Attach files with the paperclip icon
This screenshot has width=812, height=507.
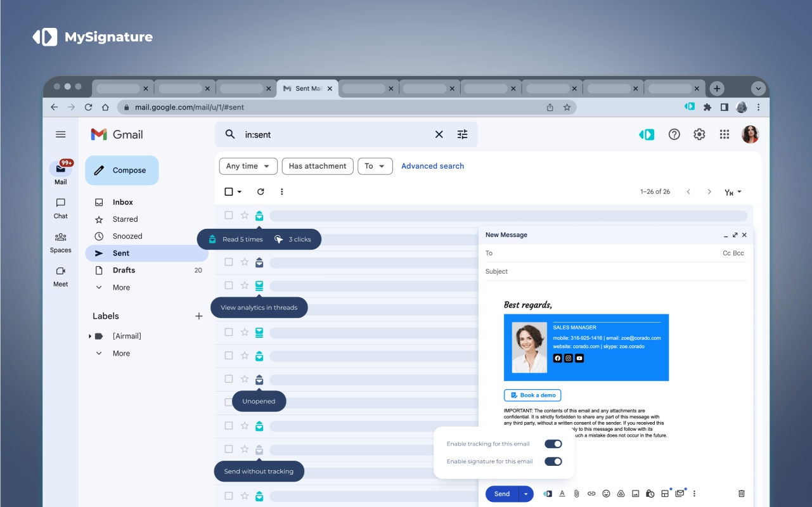point(577,494)
